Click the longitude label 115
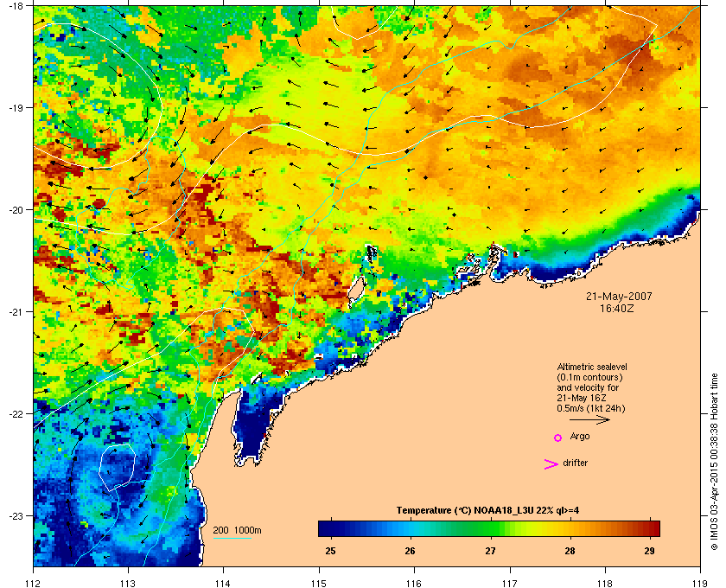Image resolution: width=726 pixels, height=588 pixels. [x=319, y=584]
